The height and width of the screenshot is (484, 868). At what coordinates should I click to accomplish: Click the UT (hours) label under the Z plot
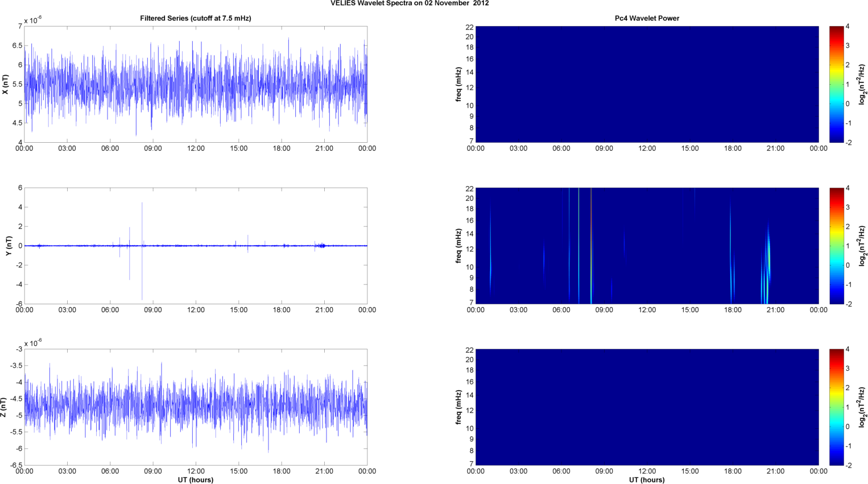(195, 479)
